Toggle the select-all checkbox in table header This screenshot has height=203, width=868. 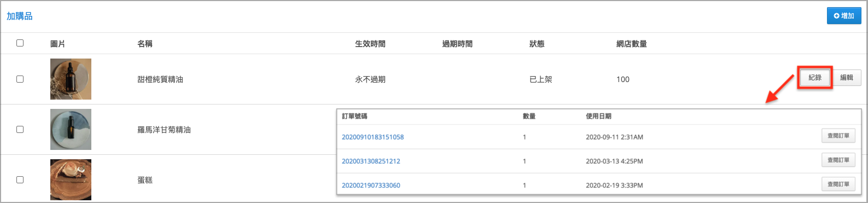pyautogui.click(x=20, y=43)
